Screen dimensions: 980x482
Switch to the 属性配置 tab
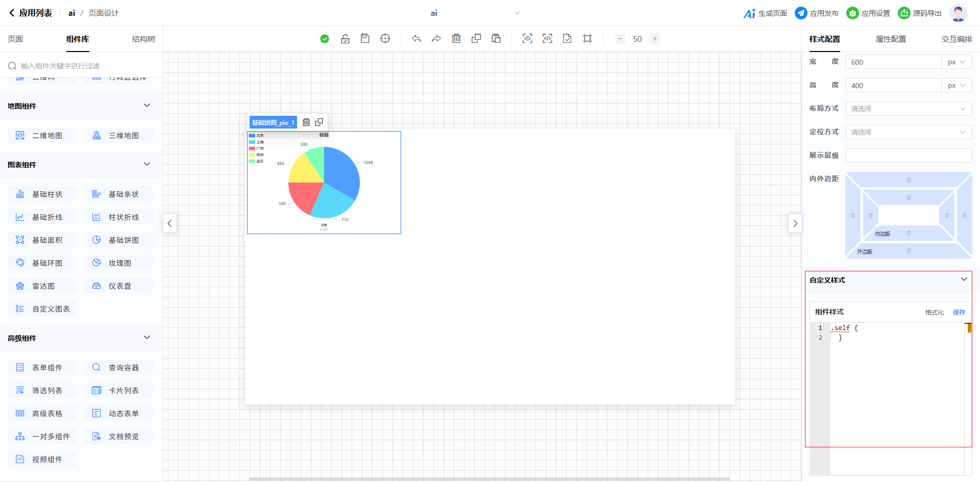click(x=891, y=39)
